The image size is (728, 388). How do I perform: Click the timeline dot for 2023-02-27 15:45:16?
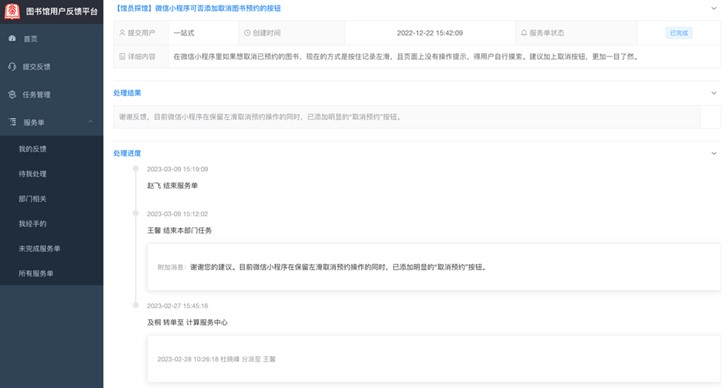coord(136,305)
